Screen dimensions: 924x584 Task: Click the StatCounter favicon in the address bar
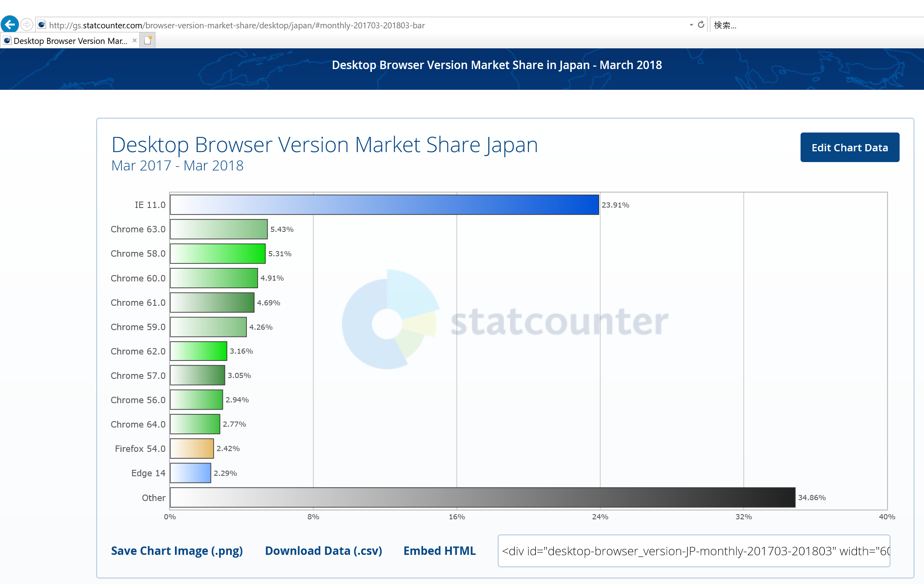(x=42, y=24)
